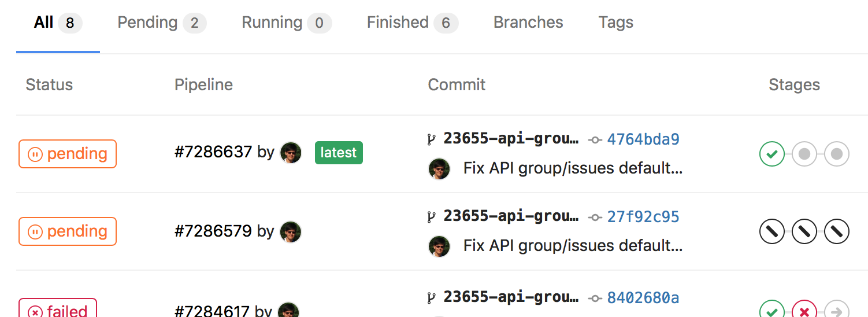Click failed red stage icon in third pipeline
The width and height of the screenshot is (868, 317).
804,311
